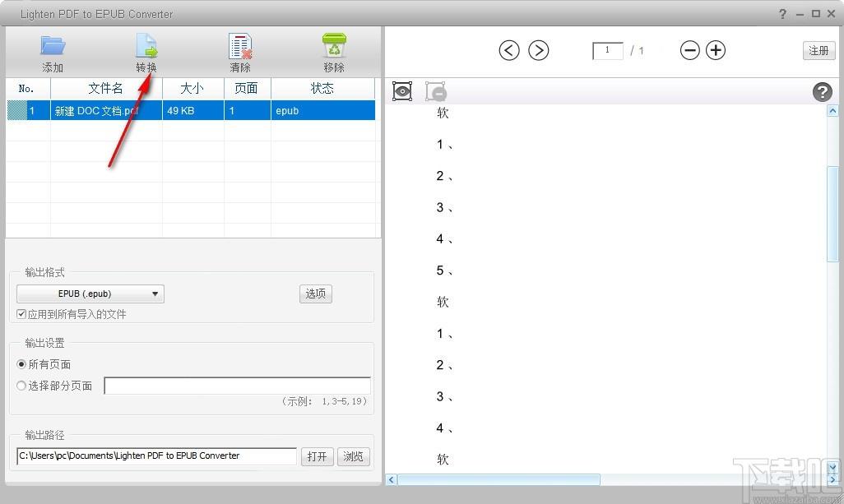Click the preview horizontal scrollbar thumb
Screen dimensions: 844x504
499,479
